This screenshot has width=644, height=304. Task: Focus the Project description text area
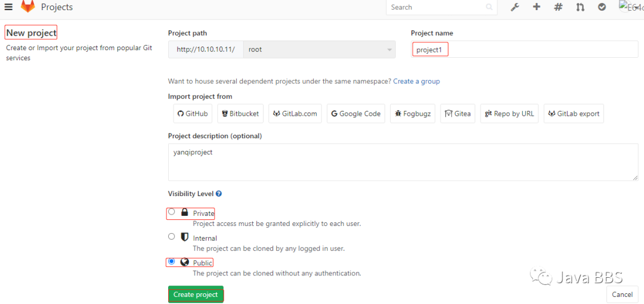coord(402,162)
